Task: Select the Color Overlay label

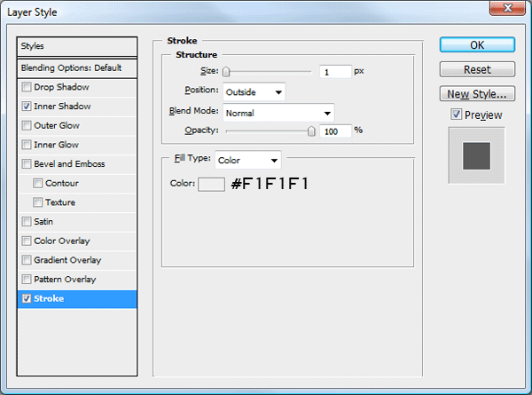Action: click(x=62, y=241)
